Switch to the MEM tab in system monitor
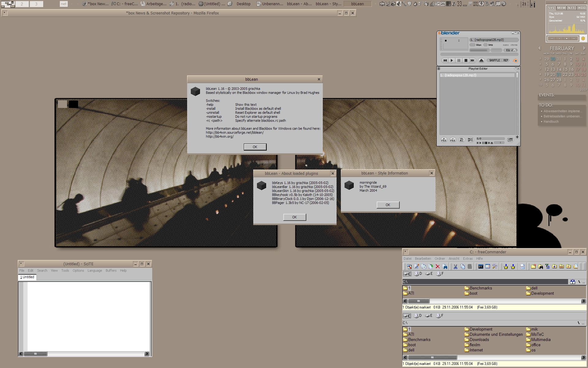 tap(561, 8)
